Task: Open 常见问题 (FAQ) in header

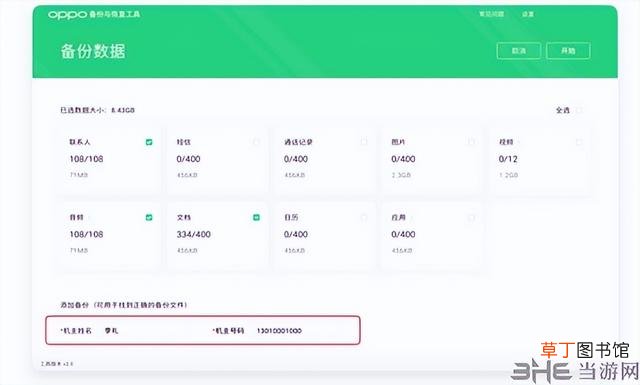Action: point(491,14)
